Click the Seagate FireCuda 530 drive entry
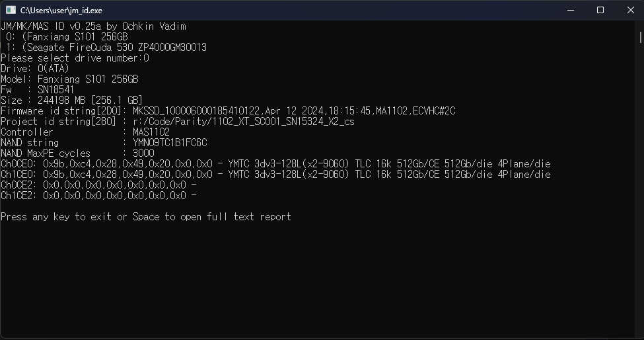Viewport: 644px width, 340px height. pyautogui.click(x=106, y=48)
